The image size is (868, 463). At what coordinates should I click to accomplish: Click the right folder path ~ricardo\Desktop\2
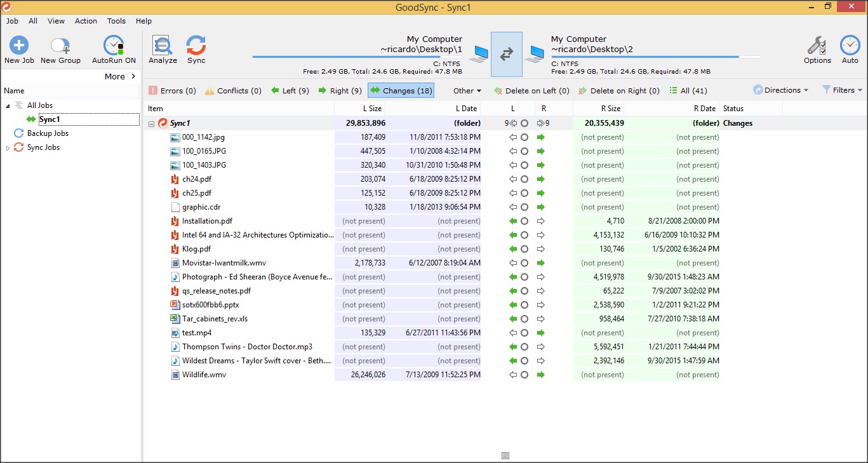592,49
